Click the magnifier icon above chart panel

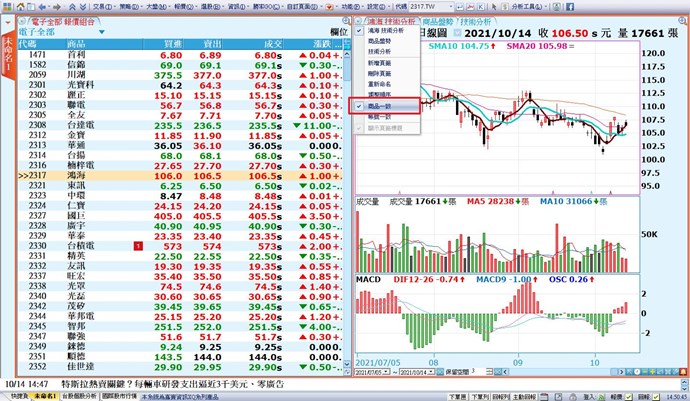[683, 21]
